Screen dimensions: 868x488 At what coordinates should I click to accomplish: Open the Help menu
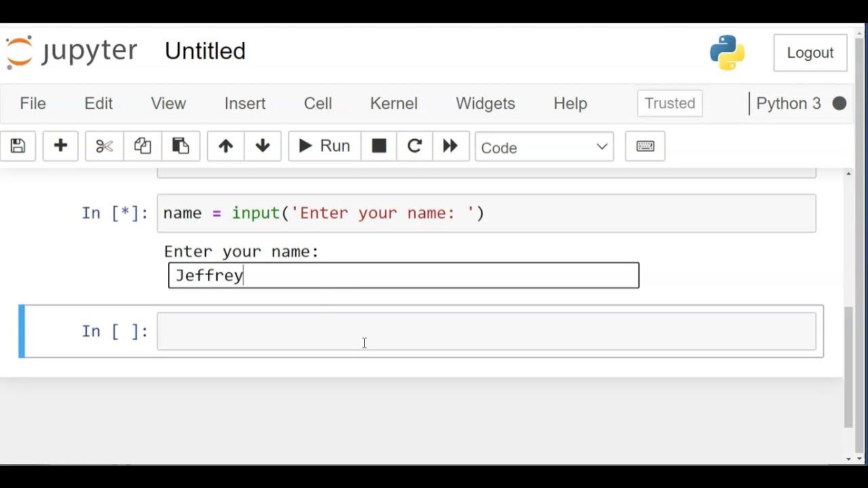click(x=570, y=104)
